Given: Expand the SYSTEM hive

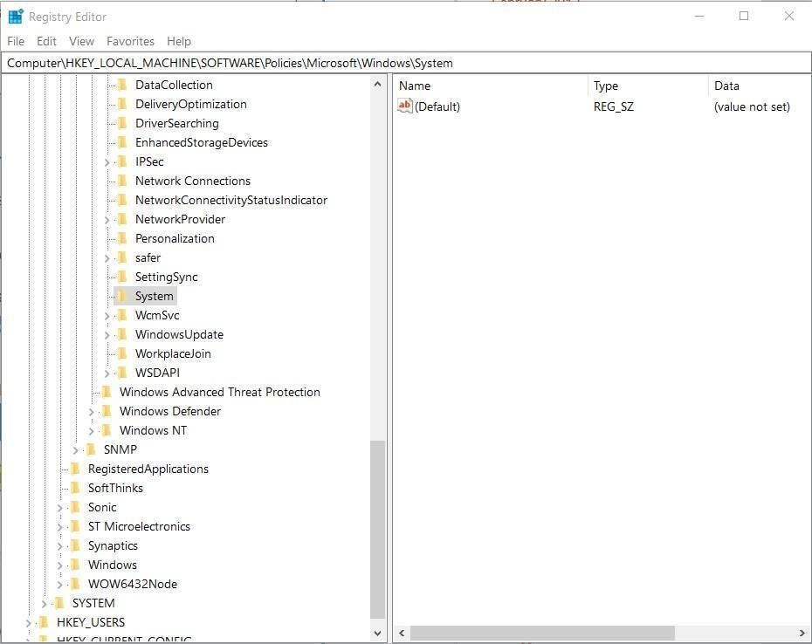Looking at the screenshot, I should coord(44,604).
